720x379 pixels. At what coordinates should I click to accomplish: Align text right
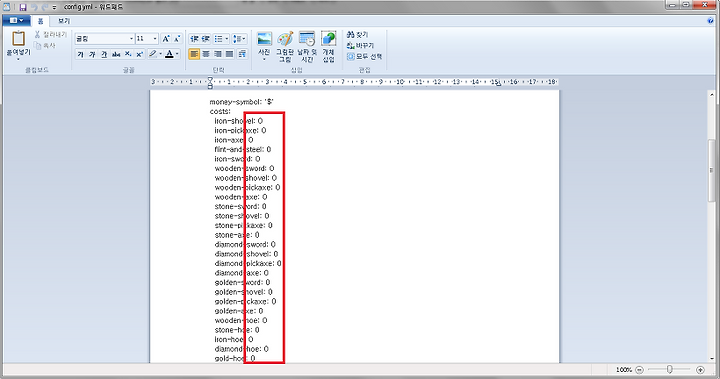click(218, 54)
